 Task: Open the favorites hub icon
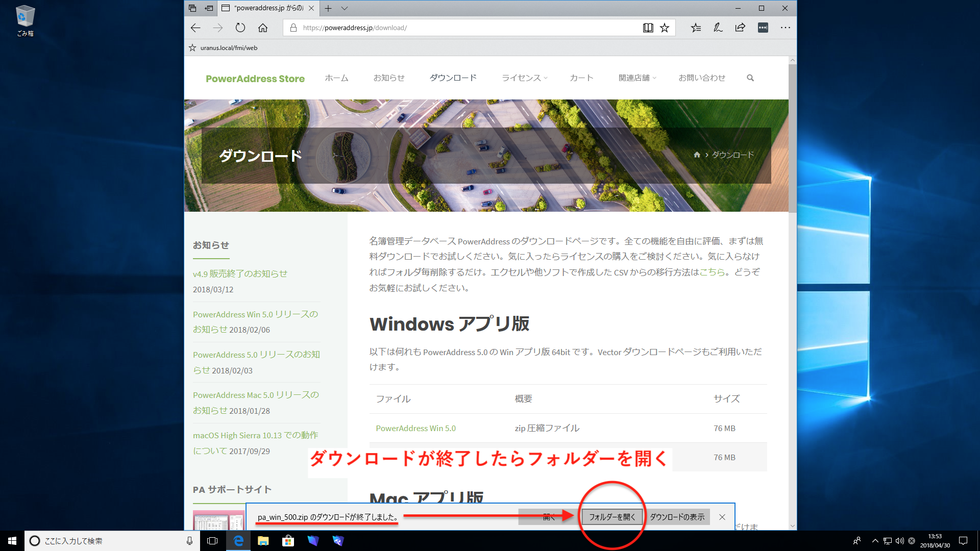[696, 28]
